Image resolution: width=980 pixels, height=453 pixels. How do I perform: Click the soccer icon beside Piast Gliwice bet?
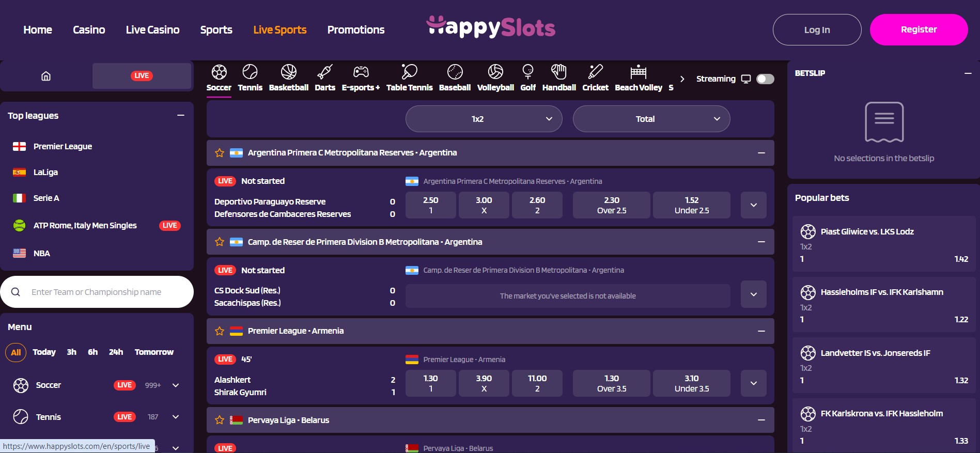point(808,231)
